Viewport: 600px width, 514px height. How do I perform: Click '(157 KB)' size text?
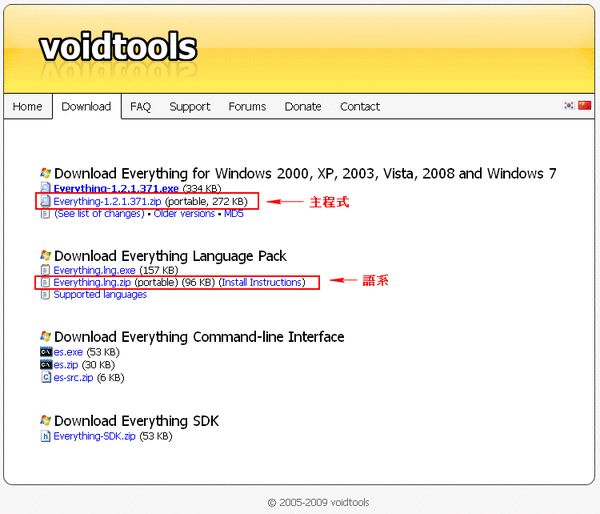pos(159,270)
